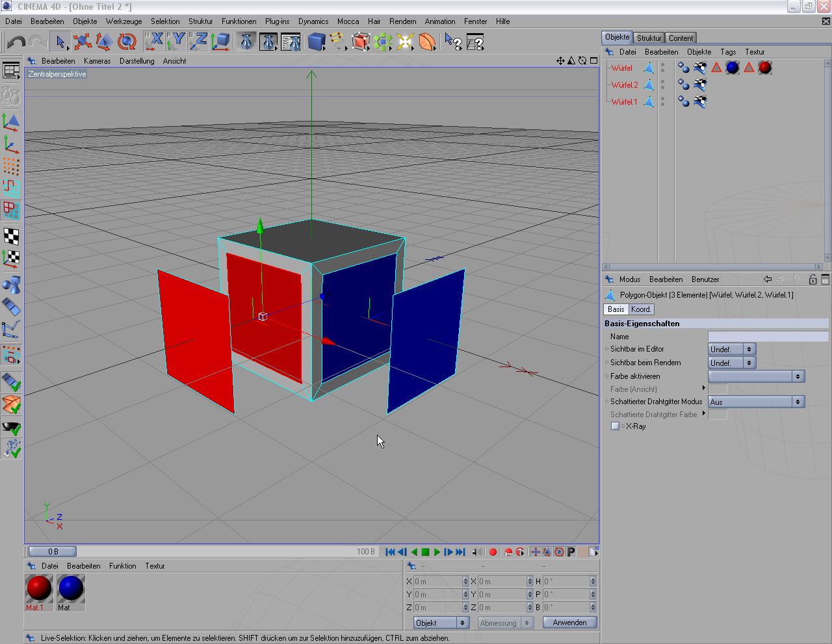Click the blue UVW tag on Würfel
Image resolution: width=832 pixels, height=644 pixels.
[699, 68]
